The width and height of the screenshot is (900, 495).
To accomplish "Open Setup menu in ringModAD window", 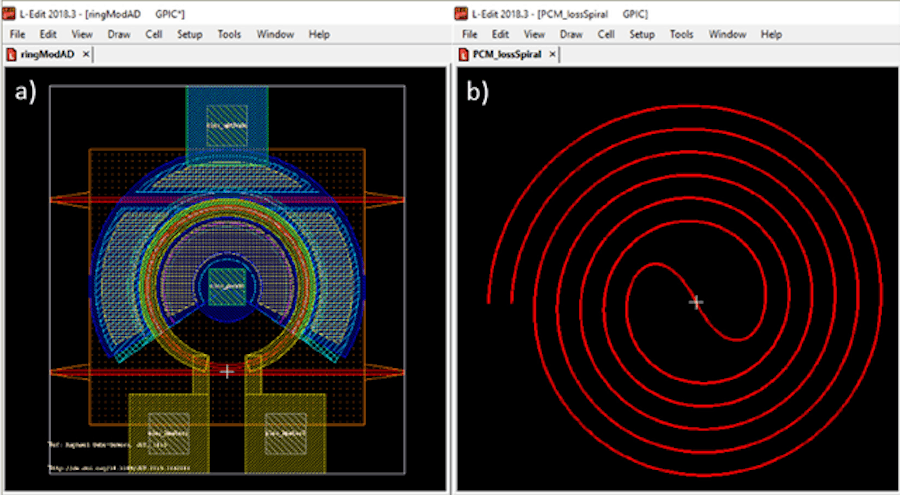I will (x=189, y=34).
